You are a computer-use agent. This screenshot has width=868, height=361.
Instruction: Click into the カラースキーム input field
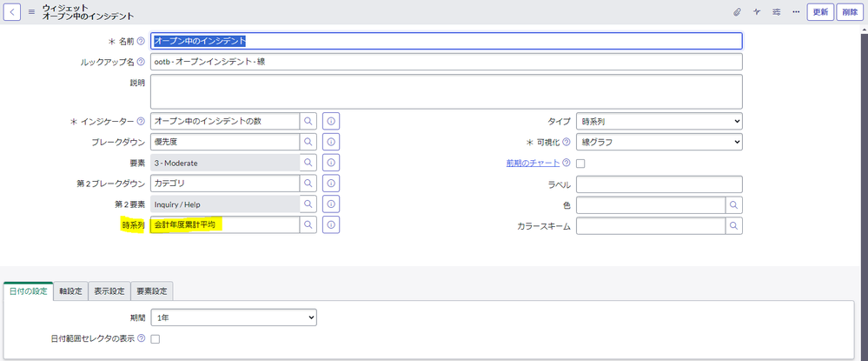(651, 225)
